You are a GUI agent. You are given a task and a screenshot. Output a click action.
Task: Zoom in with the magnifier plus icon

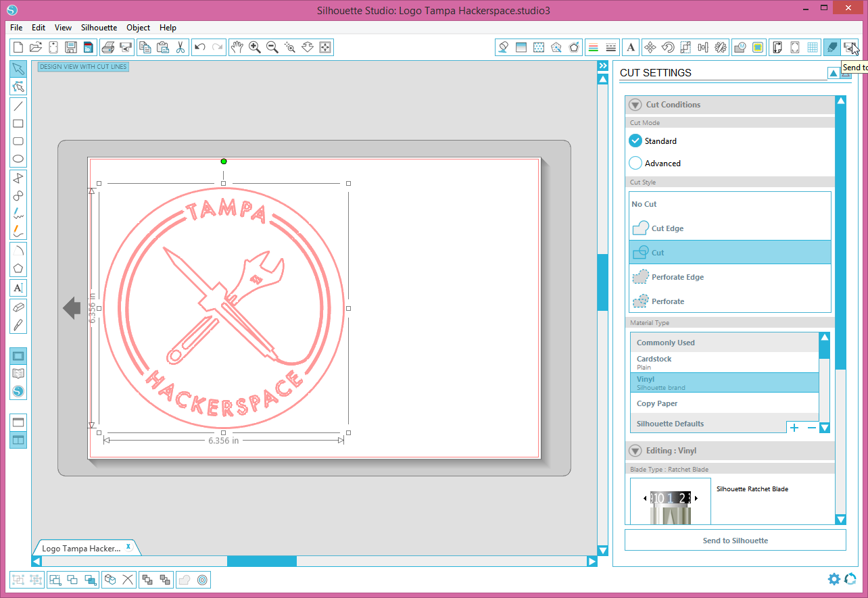coord(254,47)
